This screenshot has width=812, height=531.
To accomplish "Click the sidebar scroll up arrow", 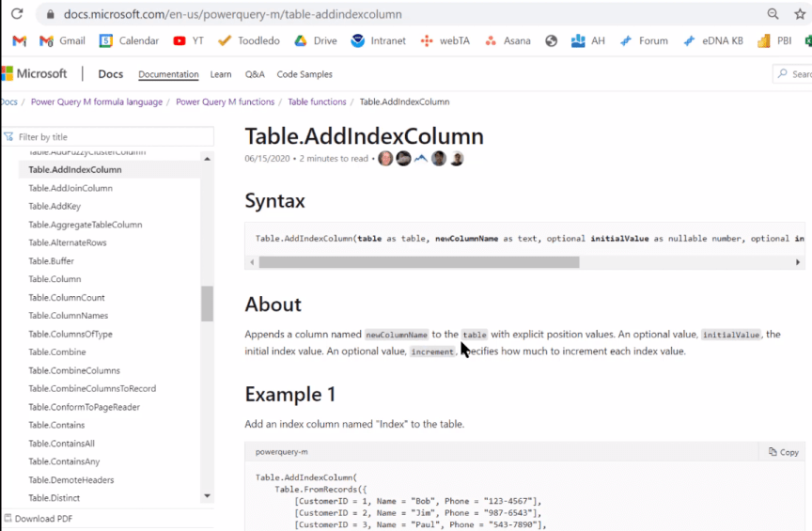I will pos(207,159).
